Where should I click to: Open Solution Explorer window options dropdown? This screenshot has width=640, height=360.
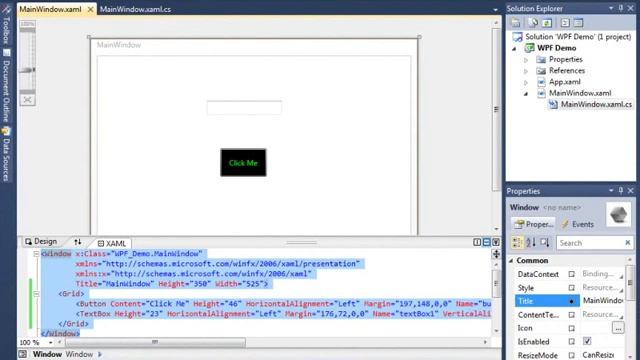pyautogui.click(x=611, y=8)
